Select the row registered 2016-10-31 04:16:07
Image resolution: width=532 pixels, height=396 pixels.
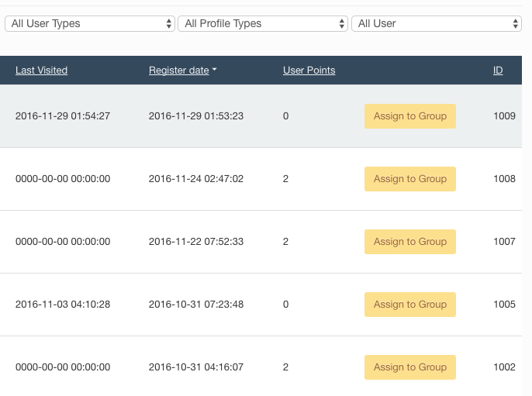pos(261,366)
